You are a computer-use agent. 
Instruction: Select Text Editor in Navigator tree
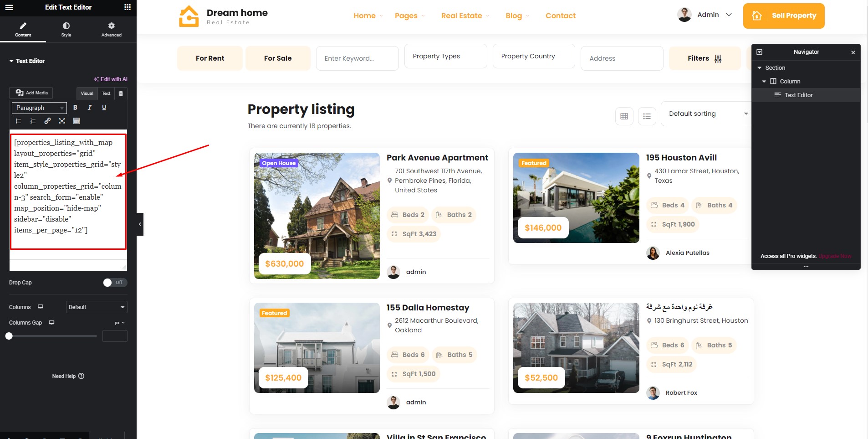tap(806, 95)
